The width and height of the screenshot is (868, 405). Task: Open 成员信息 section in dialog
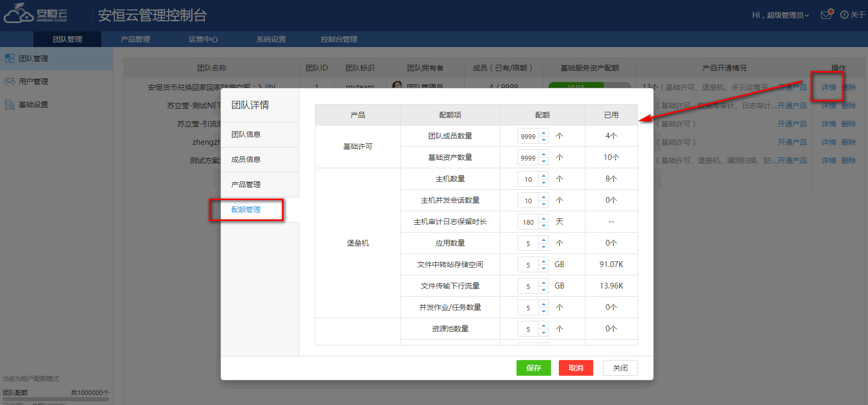(x=260, y=159)
